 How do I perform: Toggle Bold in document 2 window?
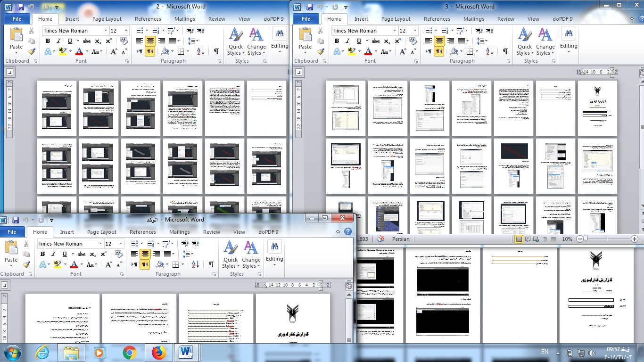point(48,41)
